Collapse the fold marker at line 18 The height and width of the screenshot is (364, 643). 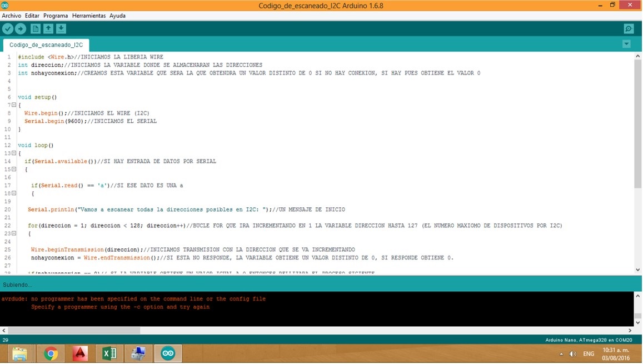[x=14, y=193]
